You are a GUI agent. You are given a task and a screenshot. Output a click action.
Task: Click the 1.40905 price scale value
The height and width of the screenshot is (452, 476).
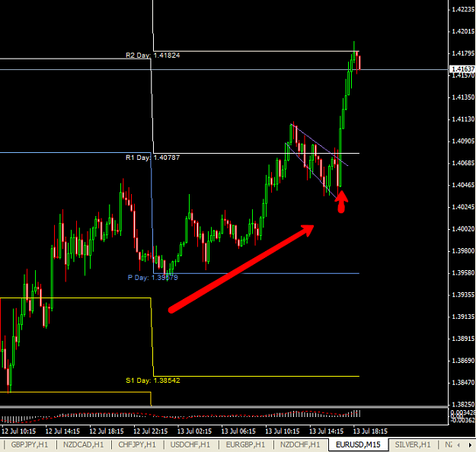point(463,141)
